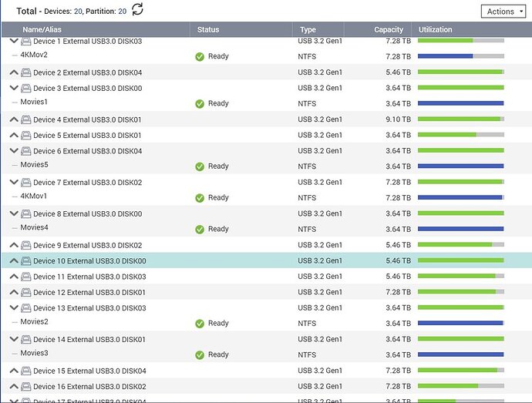Screen dimensions: 532x403
Task: Click the Device 4 disk icon
Action: pos(26,119)
